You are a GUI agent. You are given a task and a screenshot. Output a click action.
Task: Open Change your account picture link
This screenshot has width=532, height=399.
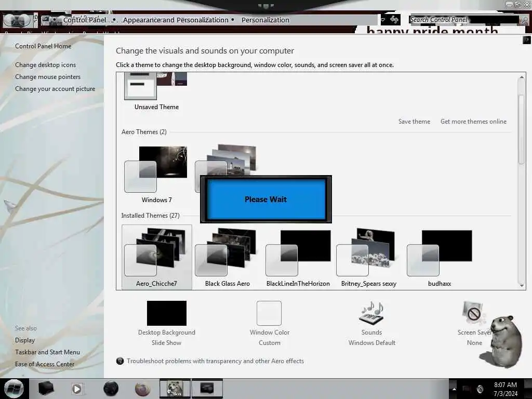click(55, 88)
